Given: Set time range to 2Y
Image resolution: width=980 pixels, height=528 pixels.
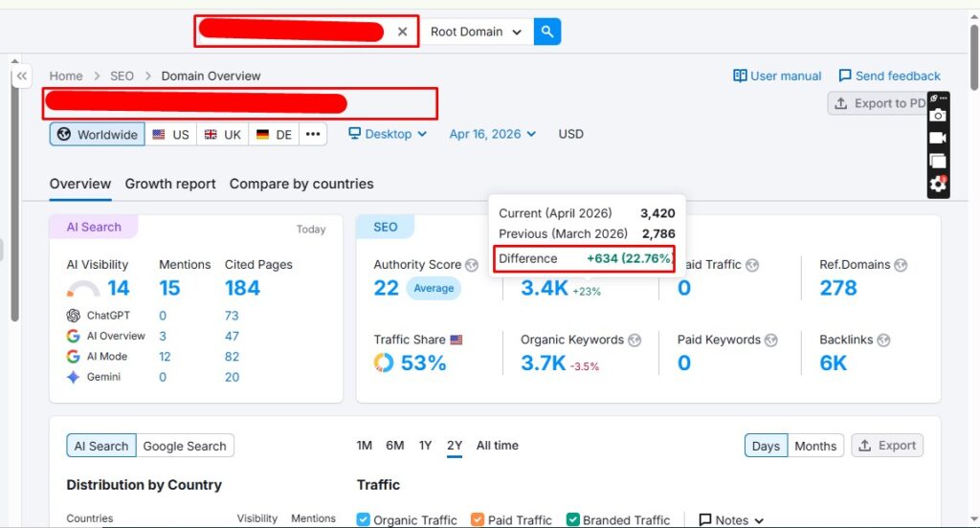Looking at the screenshot, I should click(x=455, y=446).
